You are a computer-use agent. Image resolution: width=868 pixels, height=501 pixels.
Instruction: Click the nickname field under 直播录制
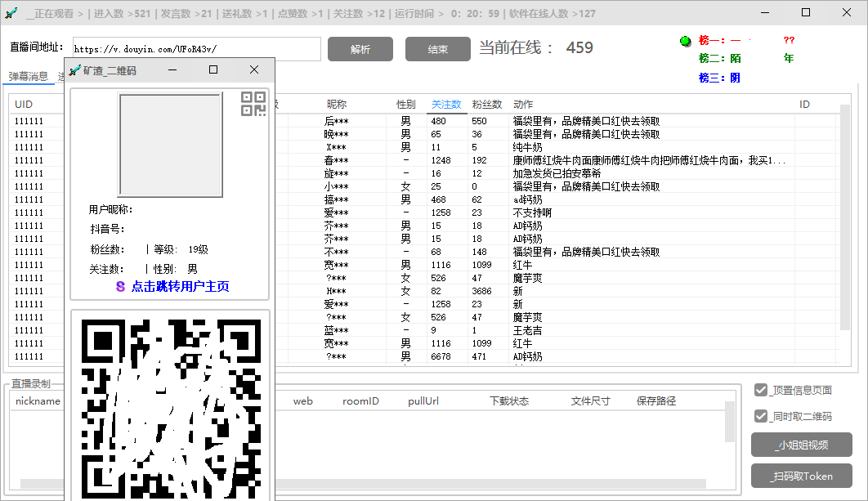pos(37,400)
